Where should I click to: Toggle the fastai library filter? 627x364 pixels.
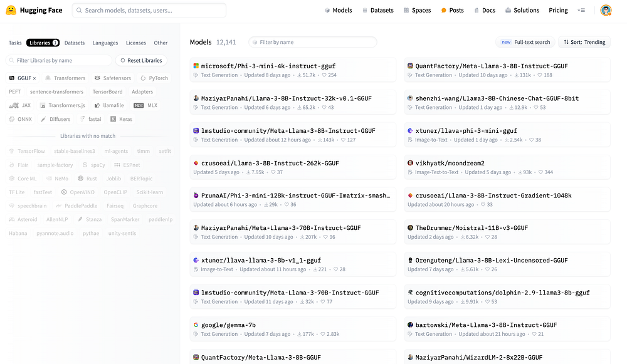point(90,119)
